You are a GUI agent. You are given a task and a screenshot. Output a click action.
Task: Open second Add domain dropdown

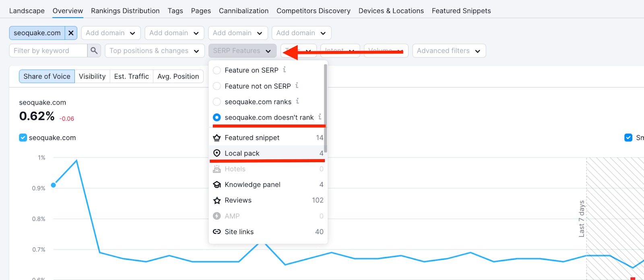tap(174, 33)
